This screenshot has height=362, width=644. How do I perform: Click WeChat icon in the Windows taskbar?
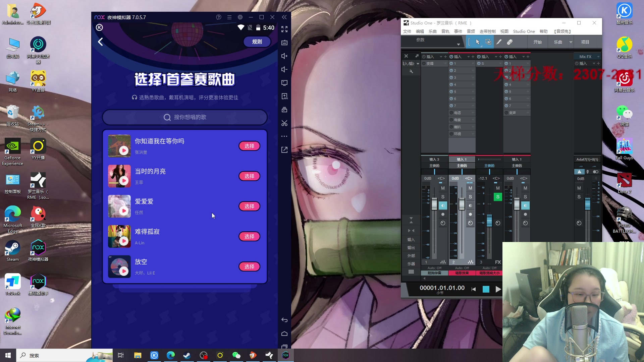coord(236,355)
